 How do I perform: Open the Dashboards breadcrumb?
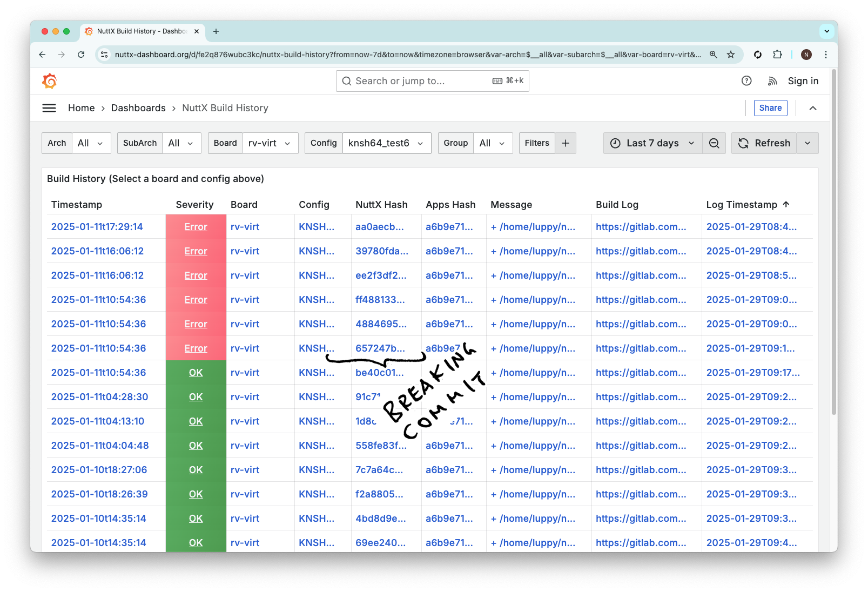(x=138, y=108)
